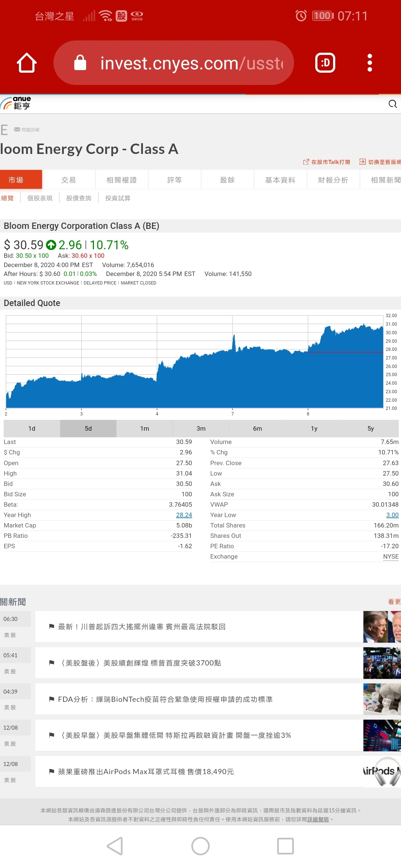Screen dimensions: 401x868
Task: Click the Year High 28.24 link
Action: click(x=184, y=515)
